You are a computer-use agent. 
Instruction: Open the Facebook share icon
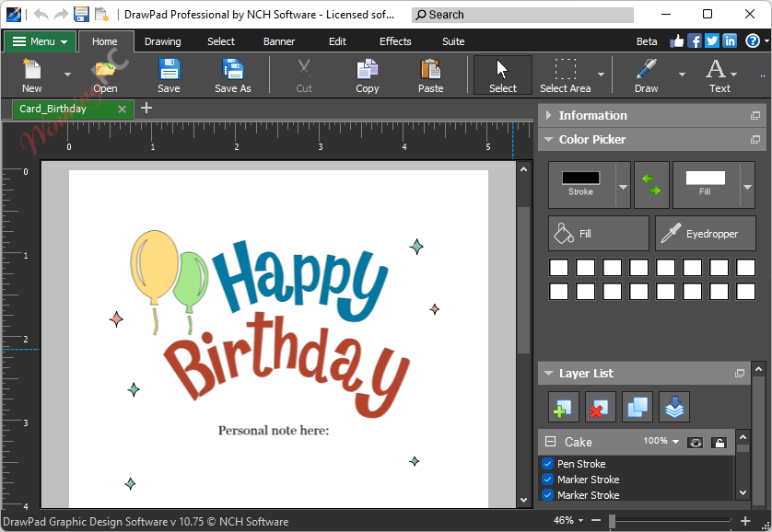[695, 41]
